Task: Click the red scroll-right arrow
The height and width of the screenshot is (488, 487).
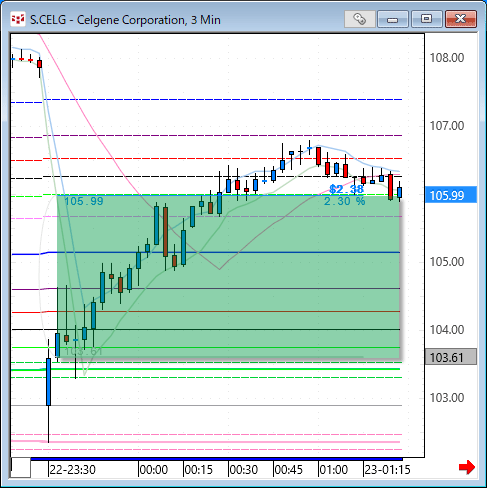Action: point(467,467)
